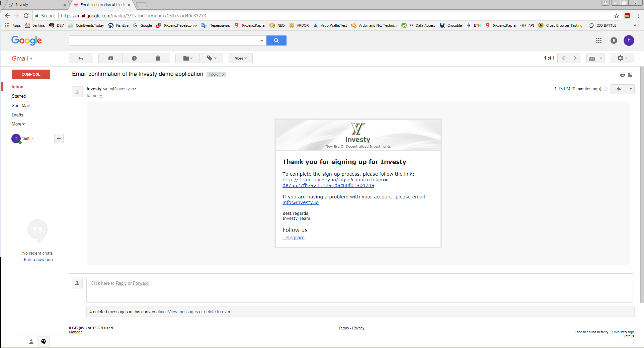Screen dimensions: 644x348
Task: Open the Telegram link
Action: 294,238
